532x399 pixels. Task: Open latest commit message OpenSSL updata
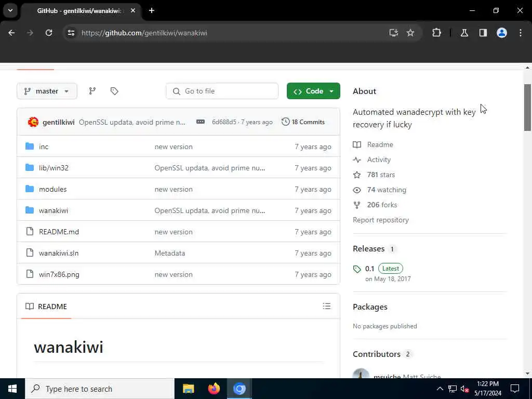[x=132, y=122]
